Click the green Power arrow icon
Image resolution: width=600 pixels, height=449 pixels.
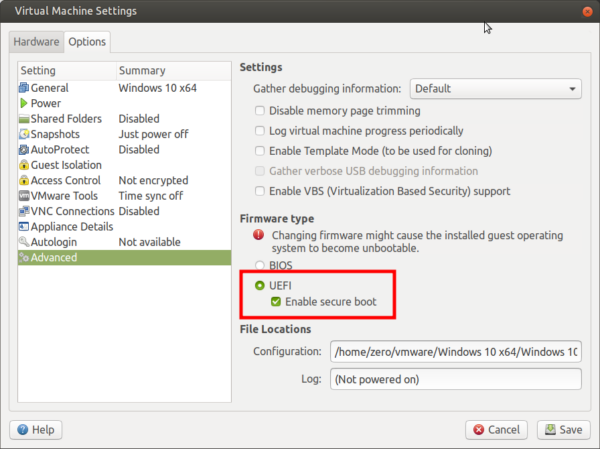coord(24,103)
